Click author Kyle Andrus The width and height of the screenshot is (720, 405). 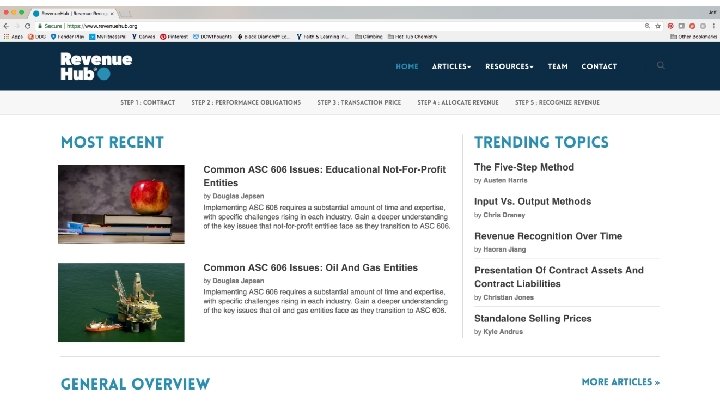click(503, 332)
